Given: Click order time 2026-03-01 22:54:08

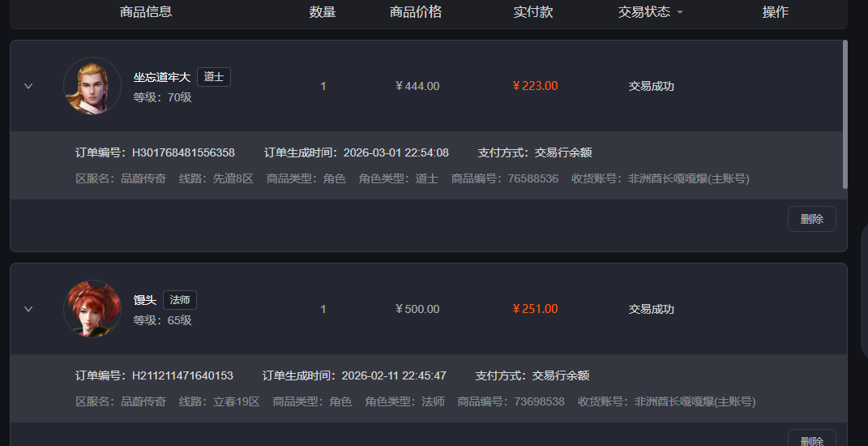Looking at the screenshot, I should 396,152.
